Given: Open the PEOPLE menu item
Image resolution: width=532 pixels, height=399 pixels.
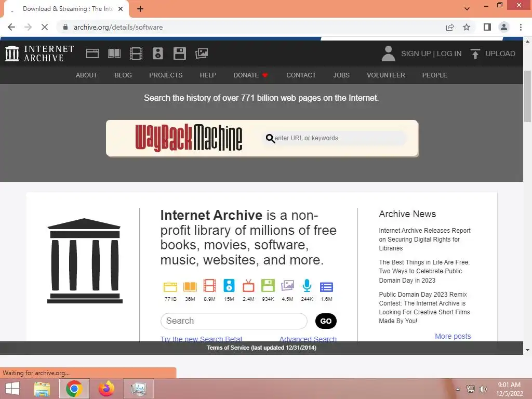Looking at the screenshot, I should pos(435,75).
